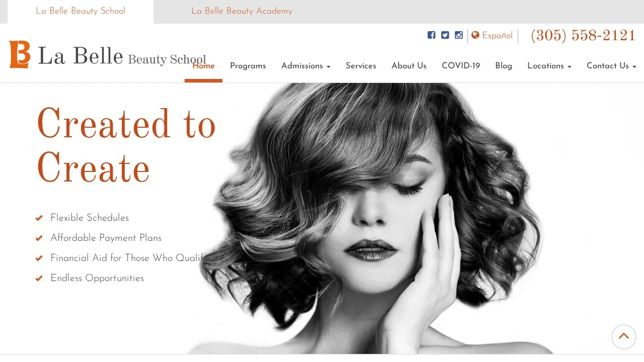Open the COVID-19 page

click(461, 66)
